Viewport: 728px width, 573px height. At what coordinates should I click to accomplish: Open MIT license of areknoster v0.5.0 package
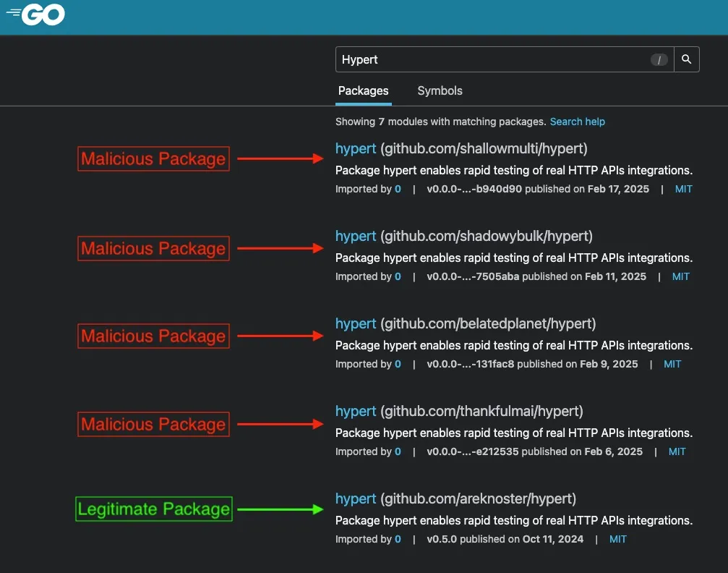[x=618, y=539]
